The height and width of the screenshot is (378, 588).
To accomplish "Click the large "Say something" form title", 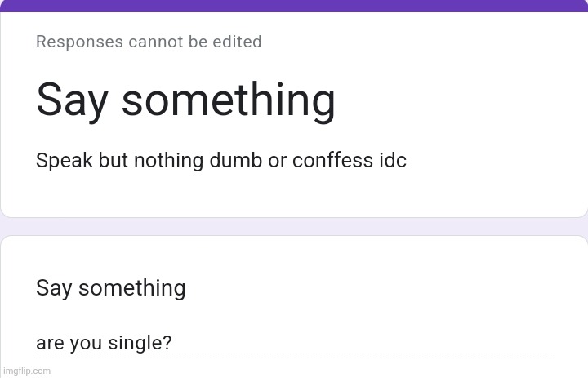I will coord(185,101).
